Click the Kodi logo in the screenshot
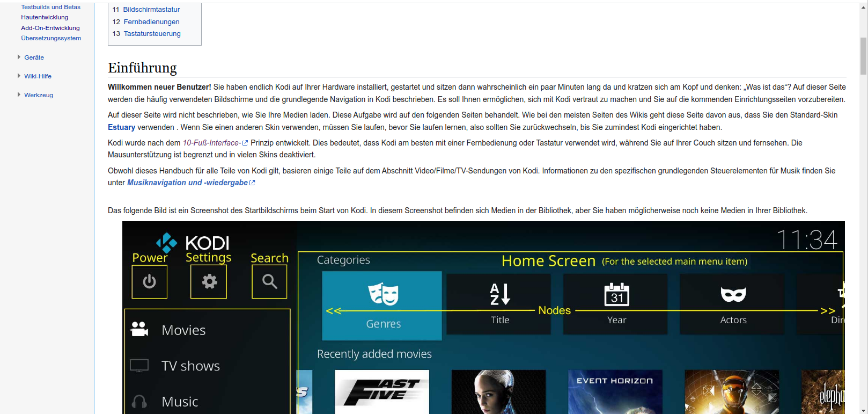This screenshot has height=414, width=868. click(x=193, y=243)
